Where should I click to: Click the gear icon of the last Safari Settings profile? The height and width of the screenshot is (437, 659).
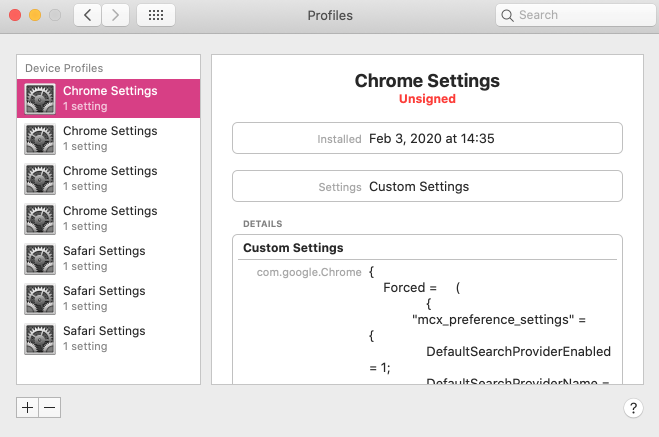coord(40,339)
